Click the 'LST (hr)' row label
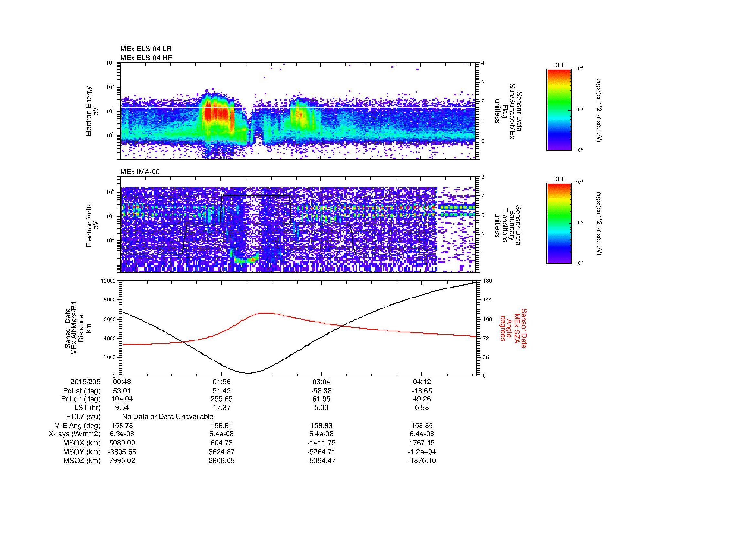This screenshot has height=534, width=756. (87, 408)
